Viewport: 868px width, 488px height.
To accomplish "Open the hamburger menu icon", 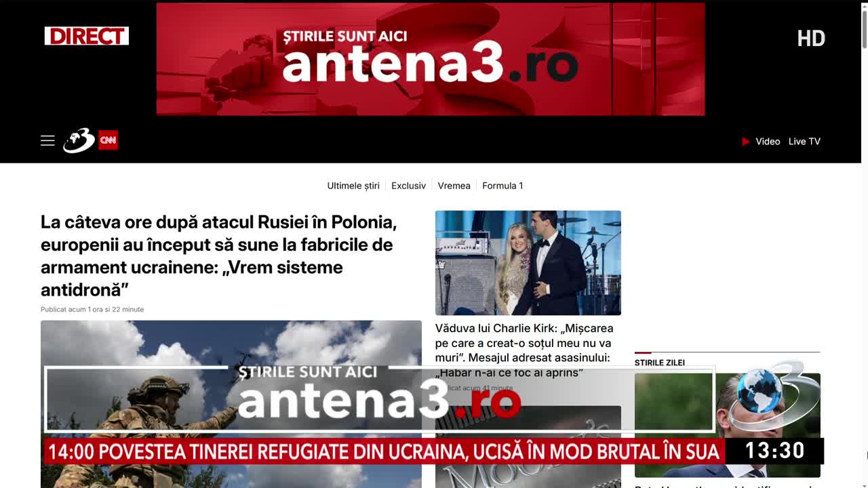I will click(x=47, y=140).
